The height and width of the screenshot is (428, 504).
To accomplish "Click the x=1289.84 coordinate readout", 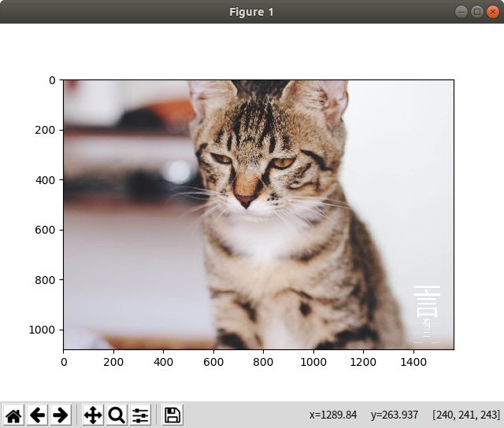I will [x=333, y=415].
